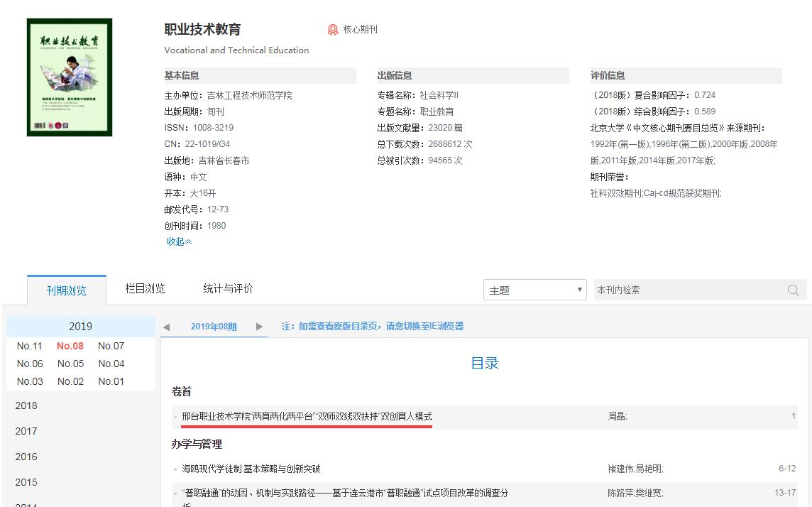Click the search magnifier icon
Screen dimensions: 812x507
[x=793, y=290]
